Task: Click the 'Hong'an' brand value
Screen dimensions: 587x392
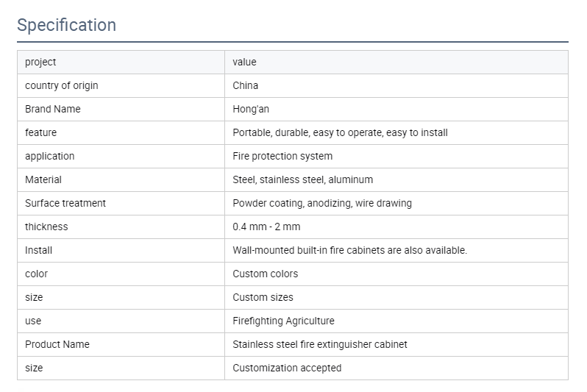Action: click(251, 109)
